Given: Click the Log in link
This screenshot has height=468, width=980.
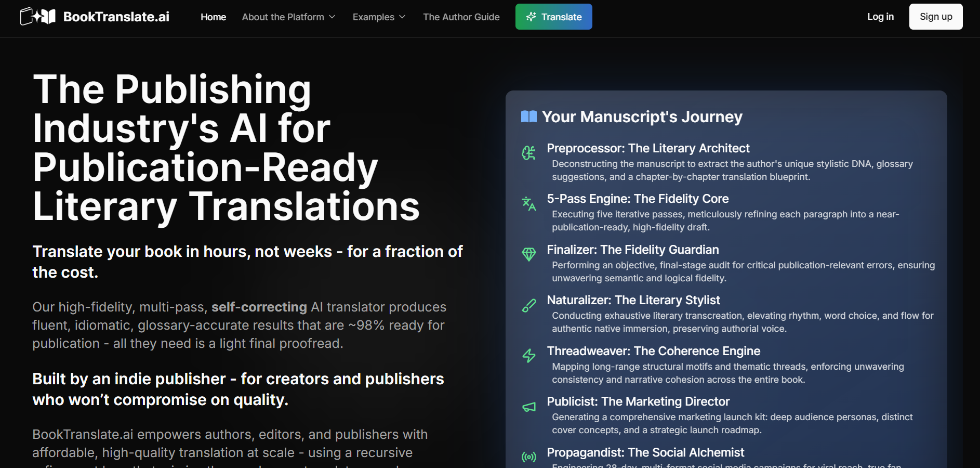Looking at the screenshot, I should (880, 17).
